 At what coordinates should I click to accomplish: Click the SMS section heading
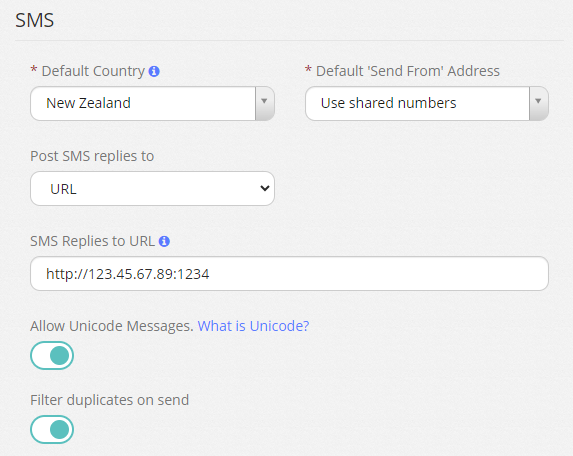(35, 20)
